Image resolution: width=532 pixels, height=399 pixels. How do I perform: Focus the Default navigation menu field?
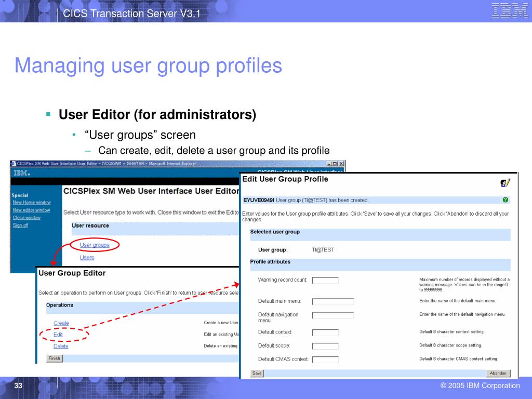click(x=333, y=315)
